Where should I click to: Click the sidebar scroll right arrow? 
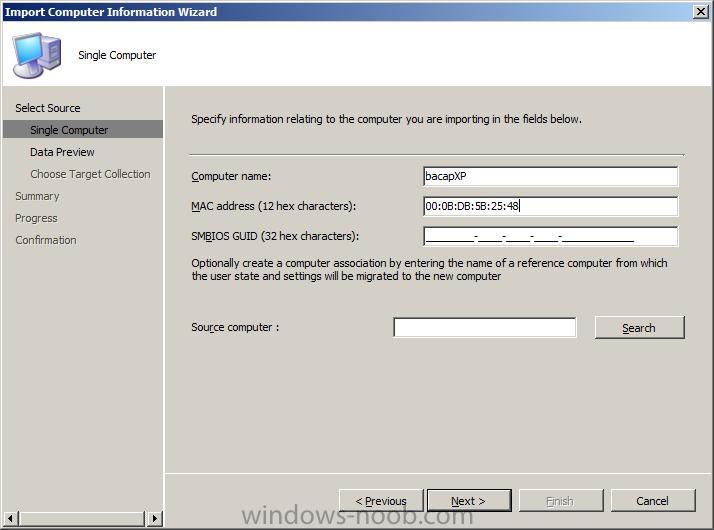tap(155, 518)
